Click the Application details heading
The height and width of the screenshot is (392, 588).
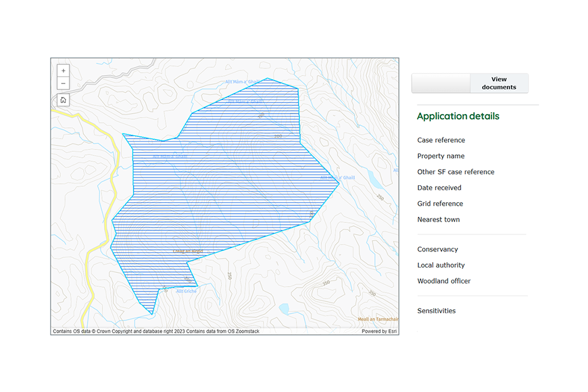[458, 116]
